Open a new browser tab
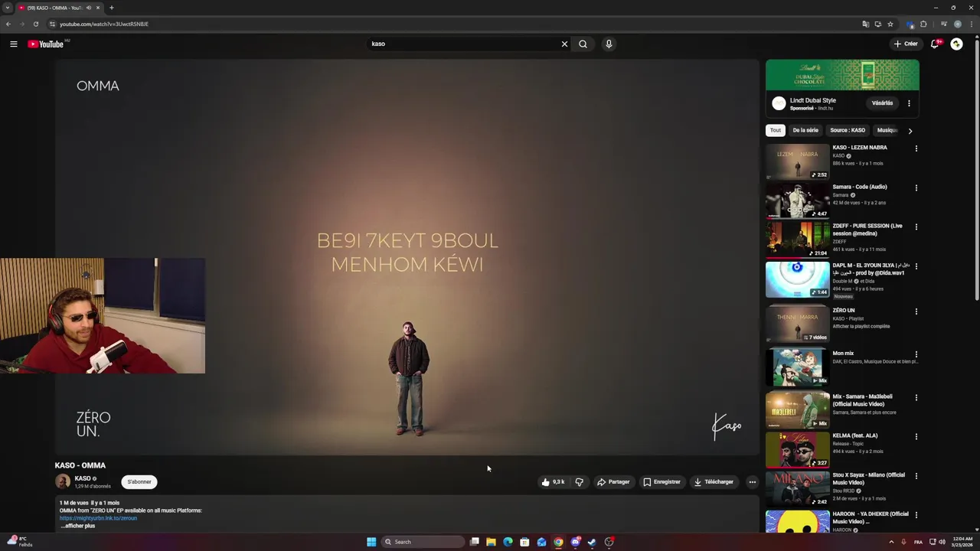This screenshot has height=551, width=980. click(111, 8)
